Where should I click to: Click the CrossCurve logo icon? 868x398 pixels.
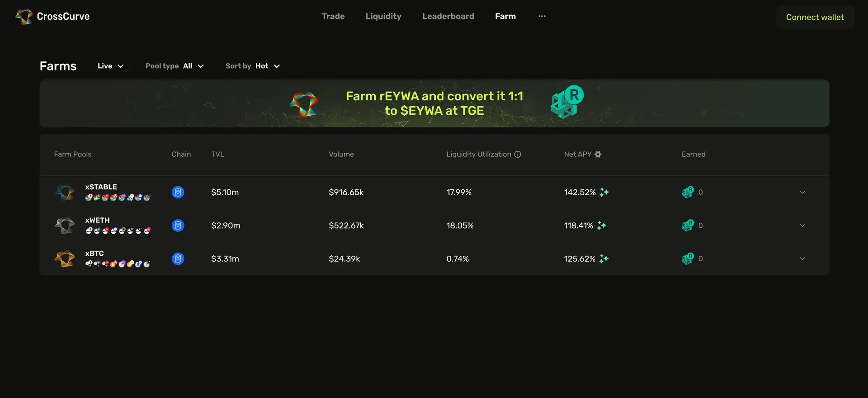(24, 16)
